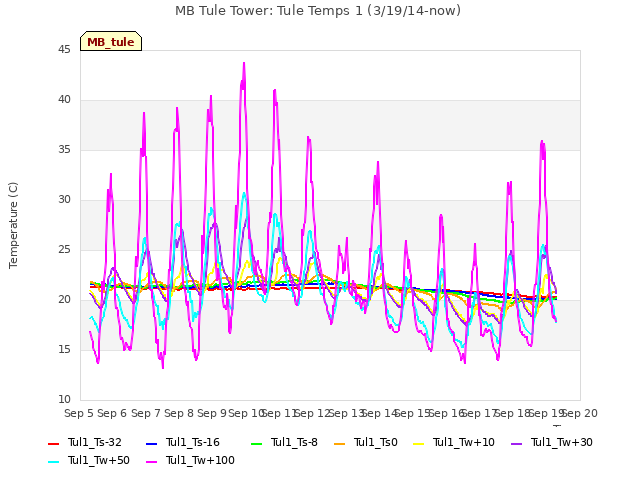Click the orange Tul1_Ts0 legend swatch

pyautogui.click(x=340, y=443)
